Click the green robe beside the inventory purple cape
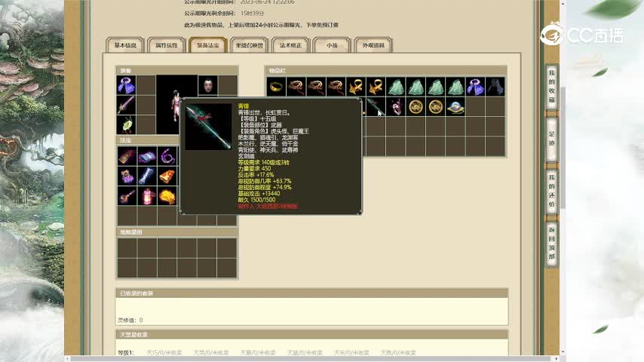This screenshot has height=362, width=644. [455, 87]
